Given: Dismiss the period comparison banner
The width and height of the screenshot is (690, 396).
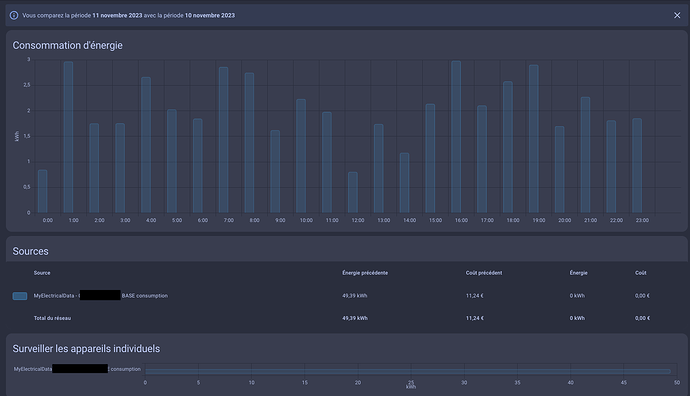Looking at the screenshot, I should coord(677,15).
